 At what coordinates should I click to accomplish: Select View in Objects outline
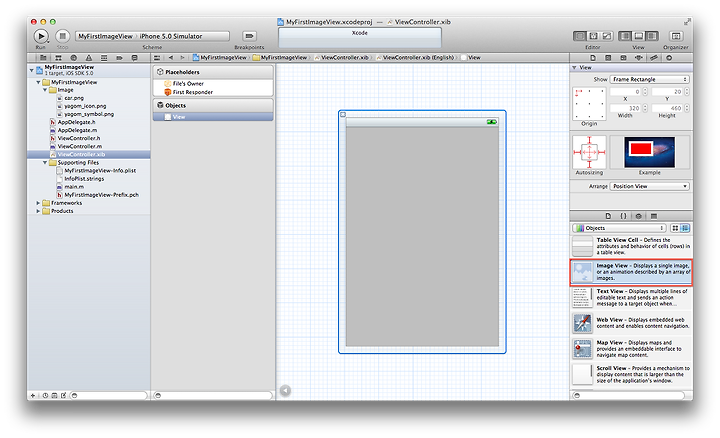[x=213, y=117]
